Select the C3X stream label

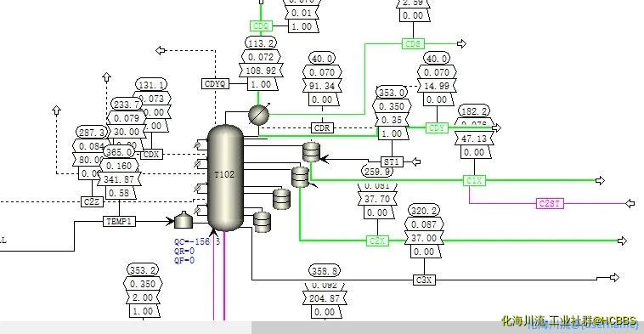(x=424, y=280)
